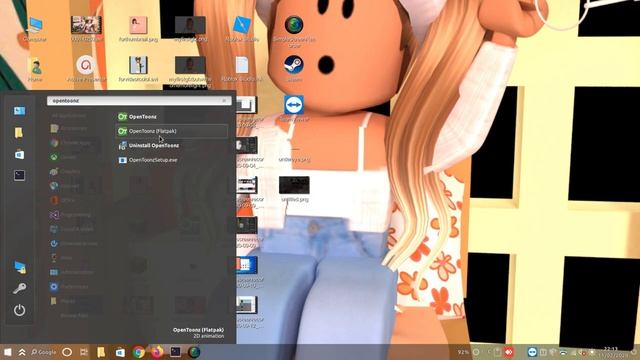Open the top desktop-style icon in menu favorites
Image resolution: width=640 pixels, height=360 pixels.
19,111
